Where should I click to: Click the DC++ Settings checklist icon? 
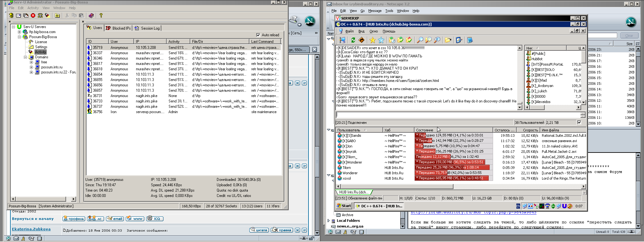[459, 40]
